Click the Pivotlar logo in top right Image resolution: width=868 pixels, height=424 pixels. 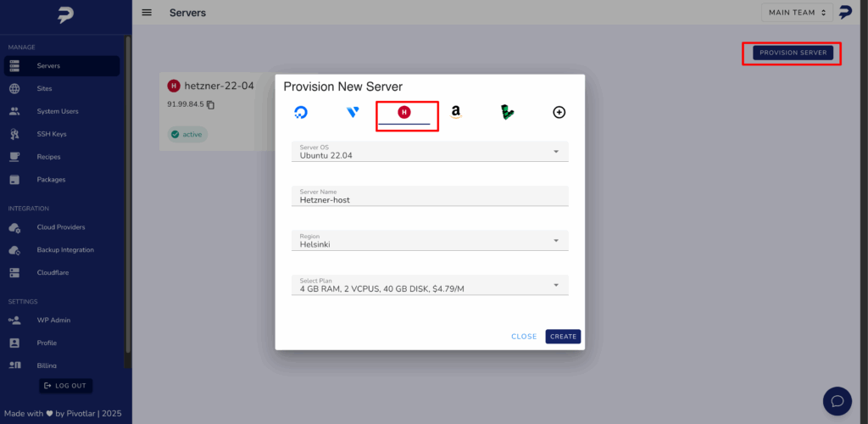(845, 12)
